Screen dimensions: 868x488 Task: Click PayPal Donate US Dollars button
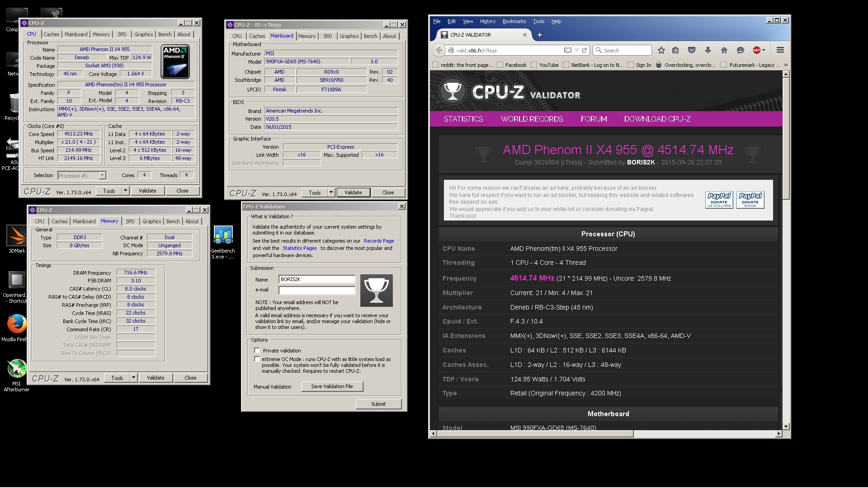point(719,200)
